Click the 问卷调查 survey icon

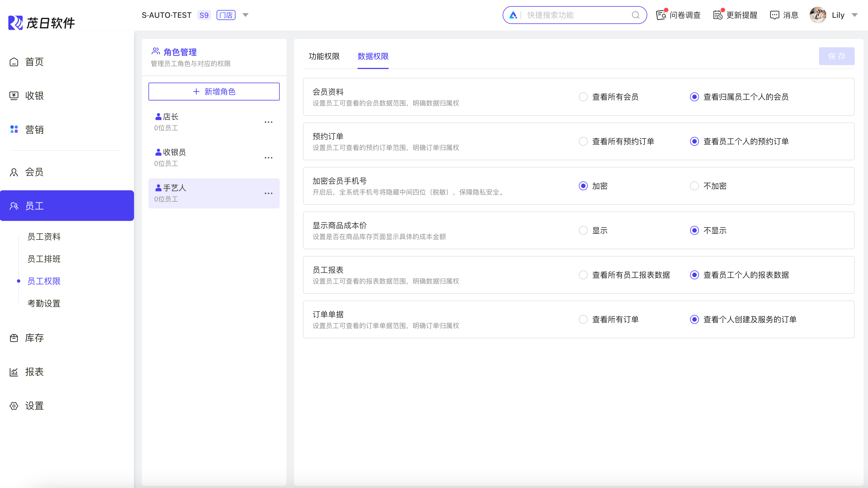tap(661, 15)
